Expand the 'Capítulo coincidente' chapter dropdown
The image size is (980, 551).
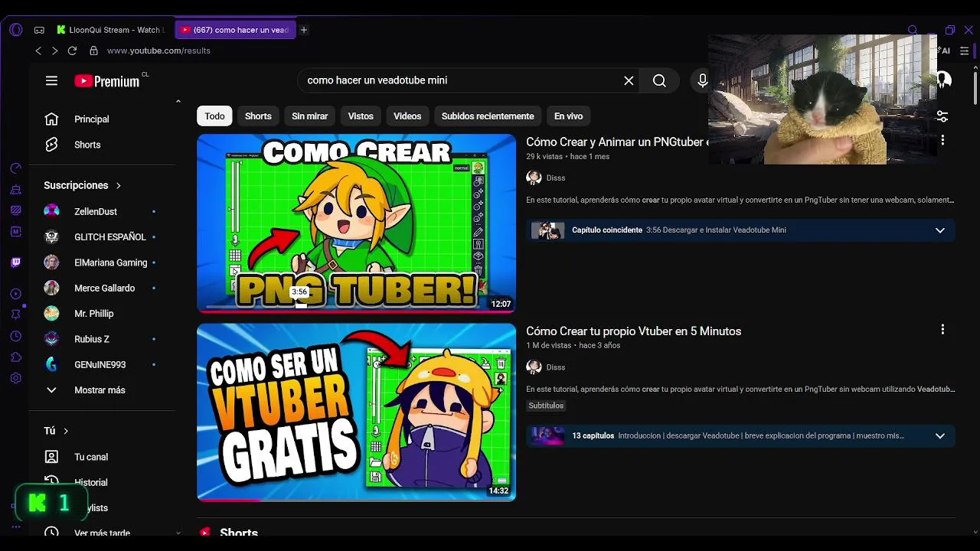[939, 230]
